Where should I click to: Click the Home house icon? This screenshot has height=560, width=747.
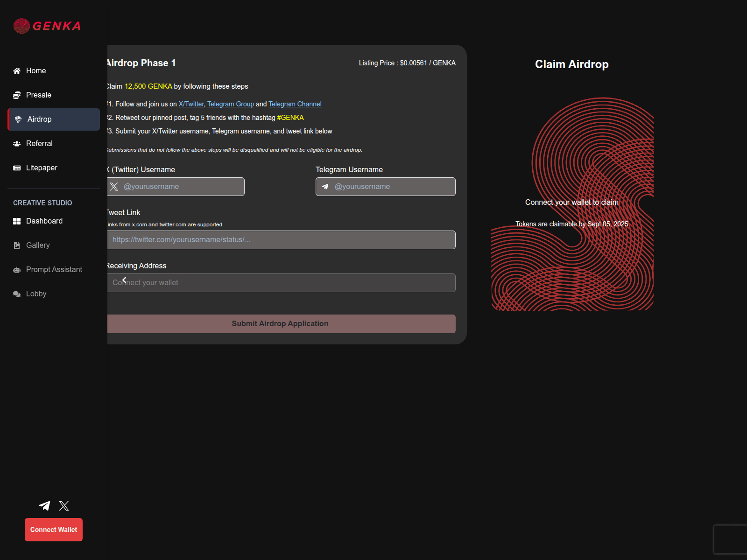pos(17,71)
